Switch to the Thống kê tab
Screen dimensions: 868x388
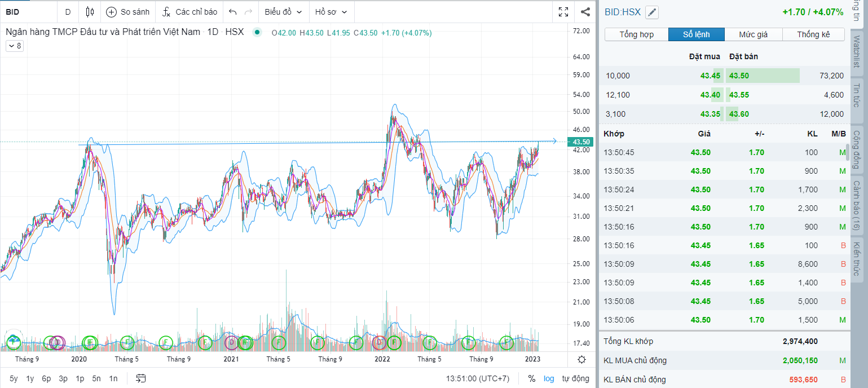tap(813, 34)
